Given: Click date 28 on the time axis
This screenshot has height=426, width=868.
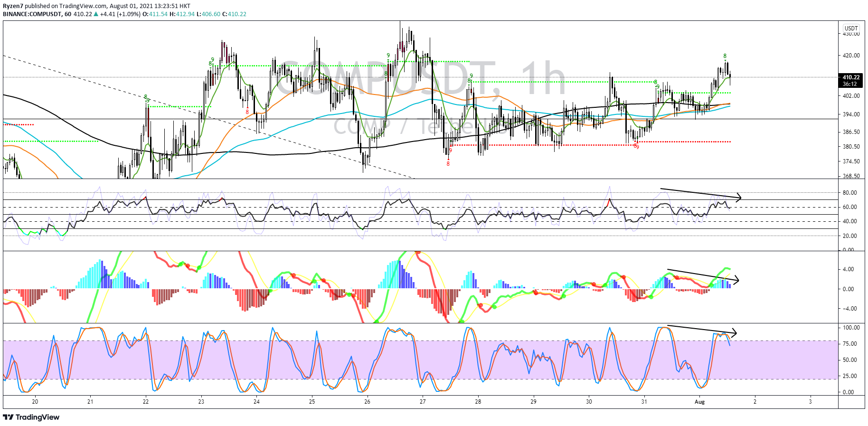Looking at the screenshot, I should (478, 401).
